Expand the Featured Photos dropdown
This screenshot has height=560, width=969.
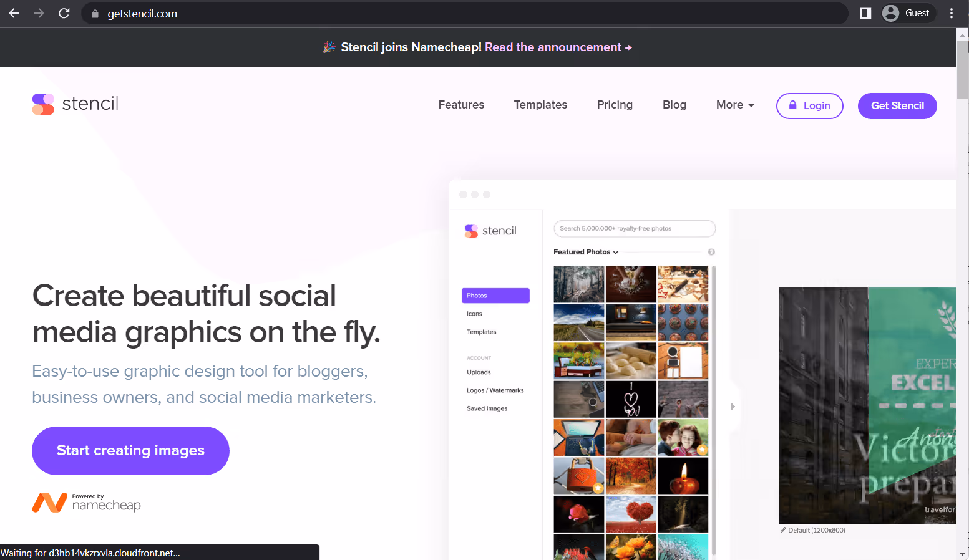(586, 252)
